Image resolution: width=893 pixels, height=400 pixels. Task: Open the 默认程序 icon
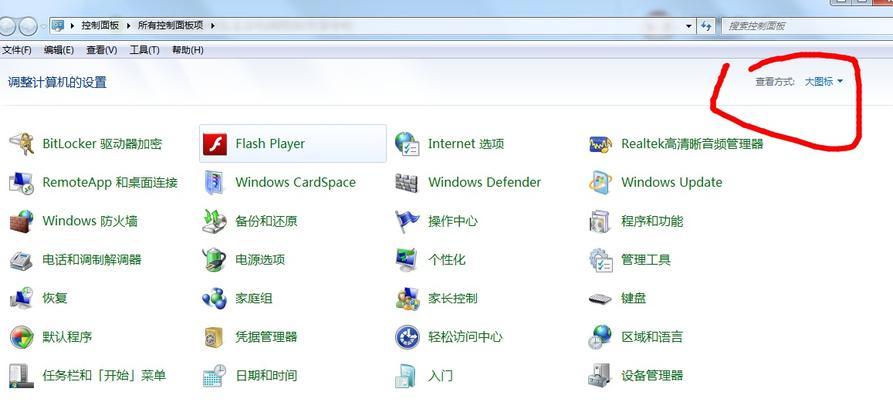22,337
